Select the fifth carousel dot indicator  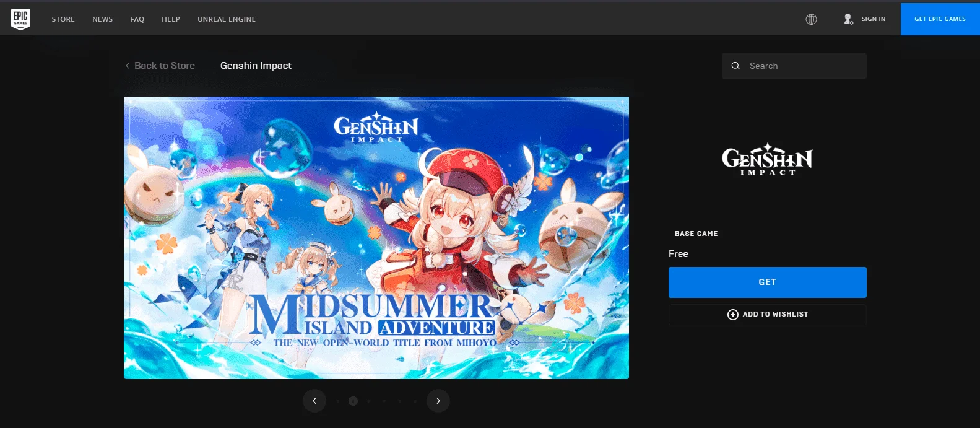pyautogui.click(x=399, y=401)
